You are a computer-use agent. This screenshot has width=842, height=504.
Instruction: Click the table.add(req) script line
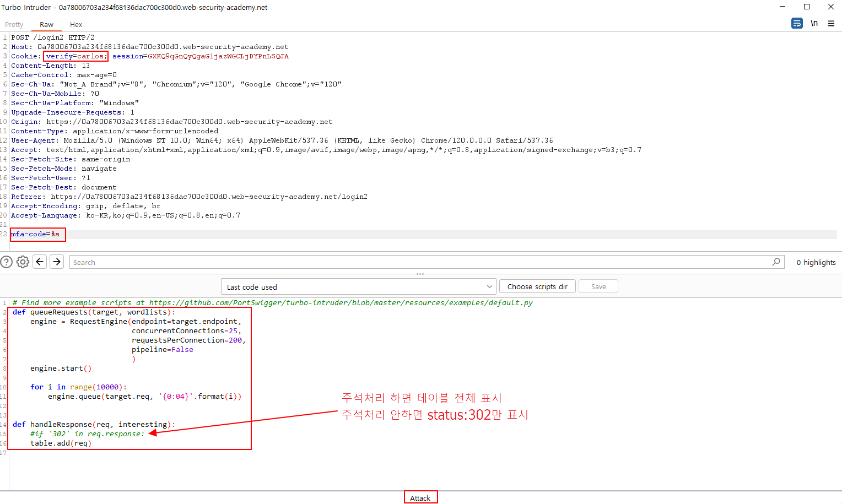coord(61,443)
